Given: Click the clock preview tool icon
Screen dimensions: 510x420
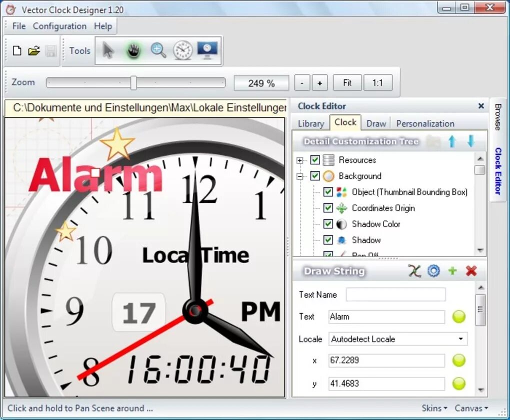Looking at the screenshot, I should pyautogui.click(x=182, y=50).
